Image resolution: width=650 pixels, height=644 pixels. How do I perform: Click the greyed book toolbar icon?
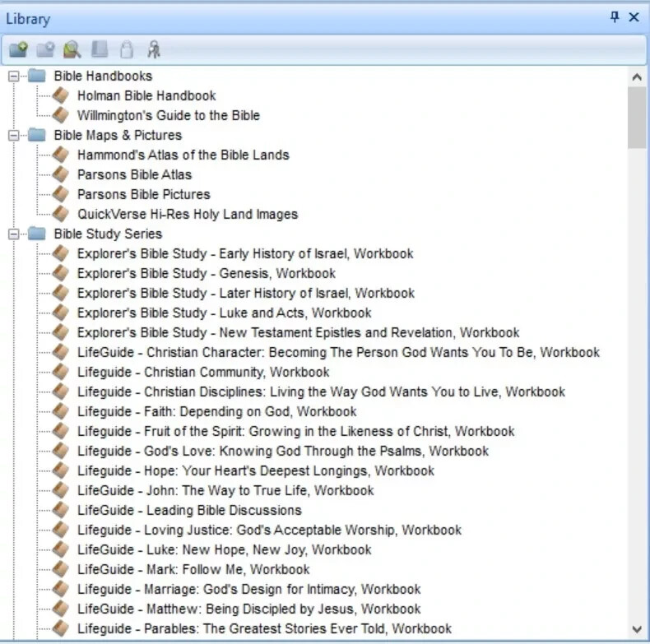coord(100,49)
